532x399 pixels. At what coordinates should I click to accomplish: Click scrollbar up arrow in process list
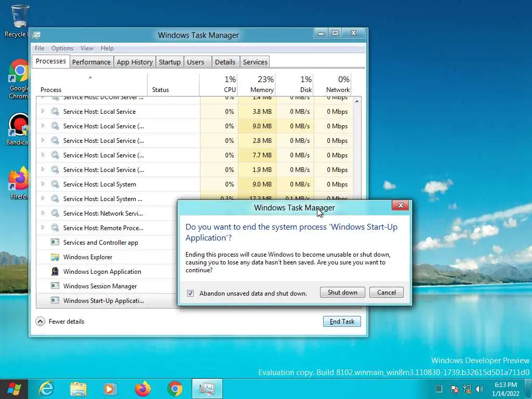(x=357, y=101)
